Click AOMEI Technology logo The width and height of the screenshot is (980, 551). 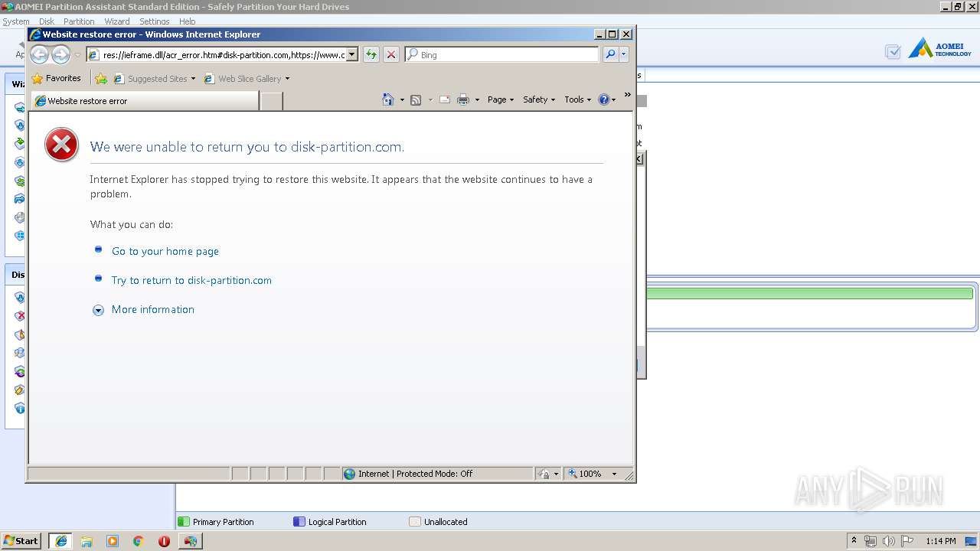[940, 49]
